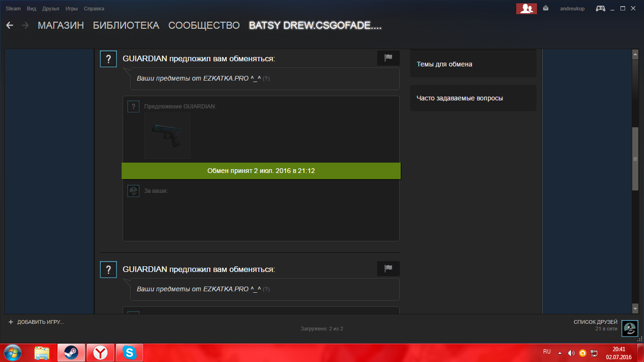644x362 pixels.
Task: Minimize the Steam window
Action: click(613, 8)
